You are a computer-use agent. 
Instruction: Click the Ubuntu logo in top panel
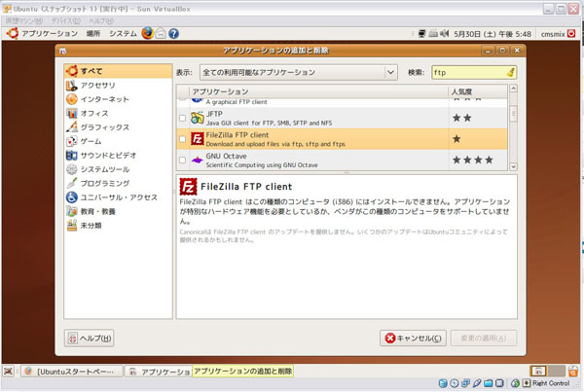[13, 33]
